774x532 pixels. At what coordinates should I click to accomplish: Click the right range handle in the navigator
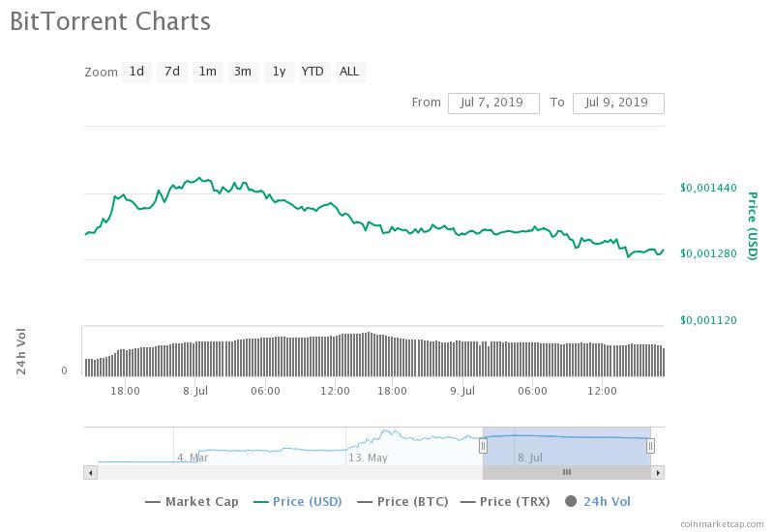tap(650, 445)
